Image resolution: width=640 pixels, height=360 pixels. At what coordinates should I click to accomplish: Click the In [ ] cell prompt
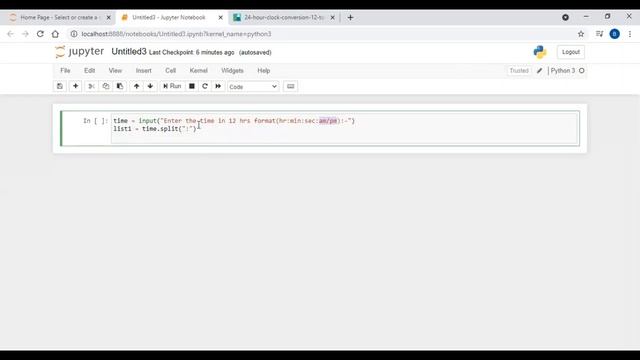click(x=96, y=121)
